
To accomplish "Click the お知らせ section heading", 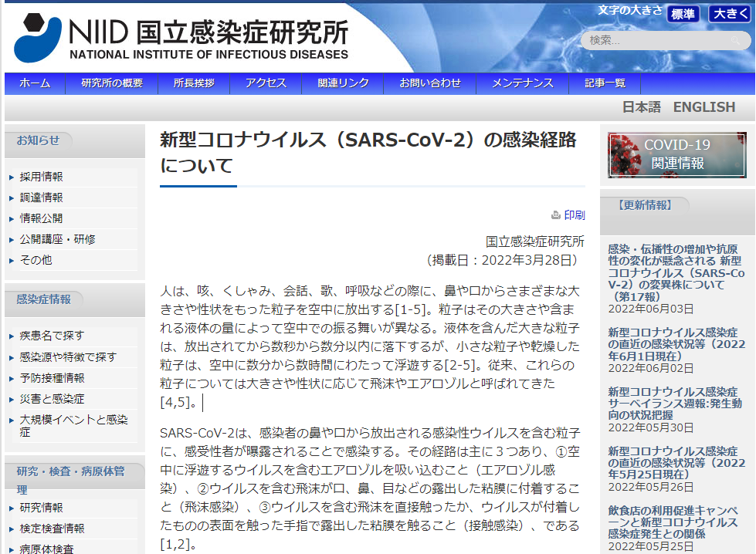I will tap(38, 140).
